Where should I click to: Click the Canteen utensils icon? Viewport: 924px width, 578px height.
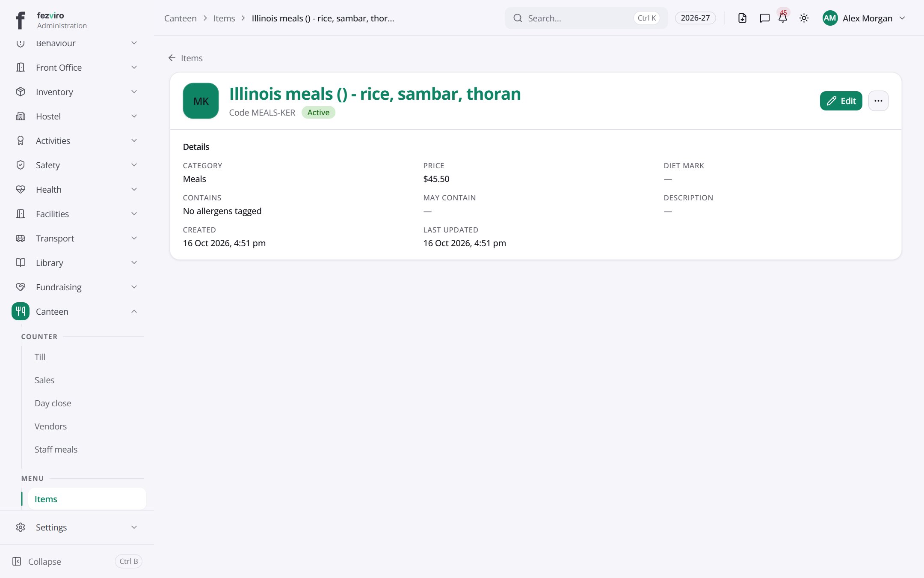pos(21,311)
